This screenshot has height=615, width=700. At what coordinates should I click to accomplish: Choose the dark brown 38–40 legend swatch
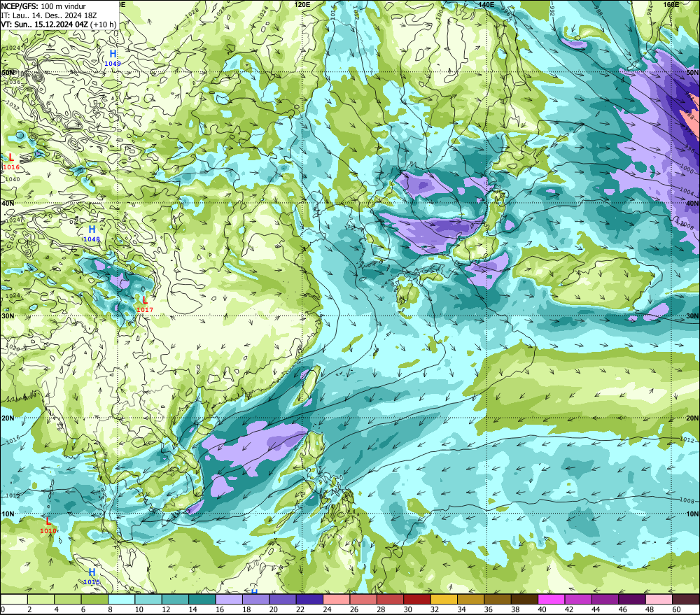point(524,599)
